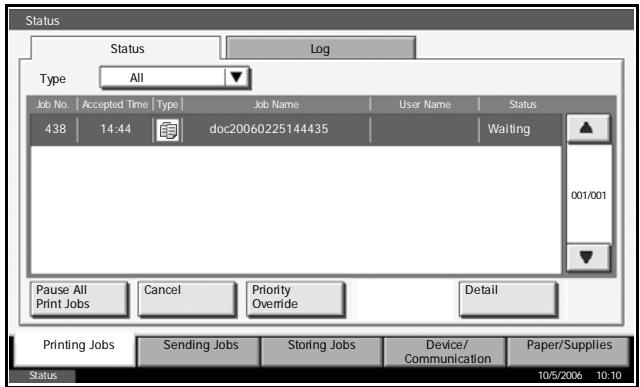The width and height of the screenshot is (640, 387).
Task: Click accepted time 14:44 cell
Action: pos(116,130)
